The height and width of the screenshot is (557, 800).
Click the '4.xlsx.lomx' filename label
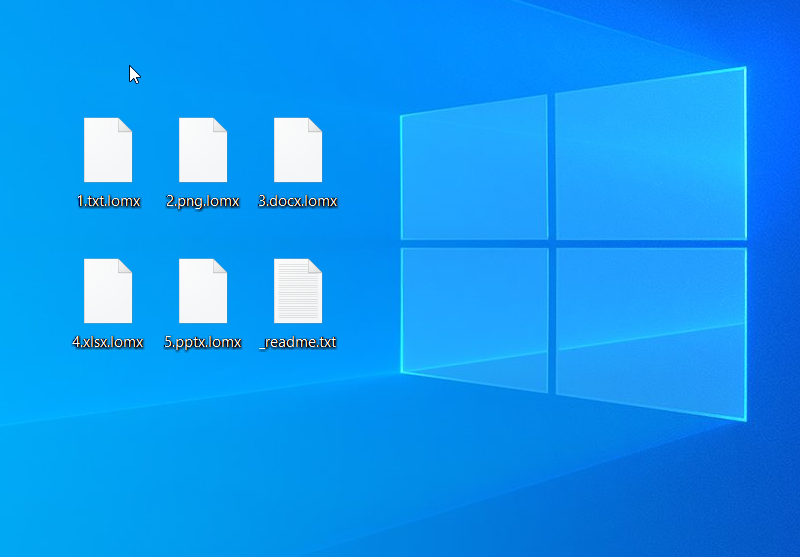[x=108, y=342]
